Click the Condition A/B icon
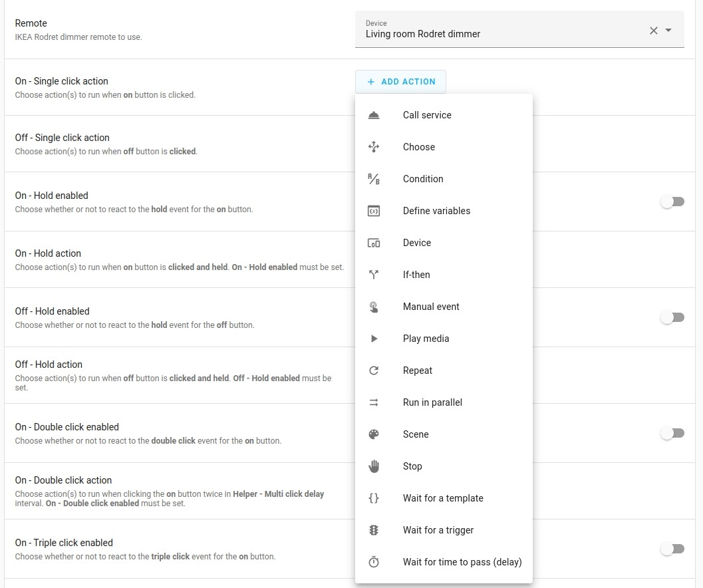Image resolution: width=703 pixels, height=588 pixels. (374, 178)
